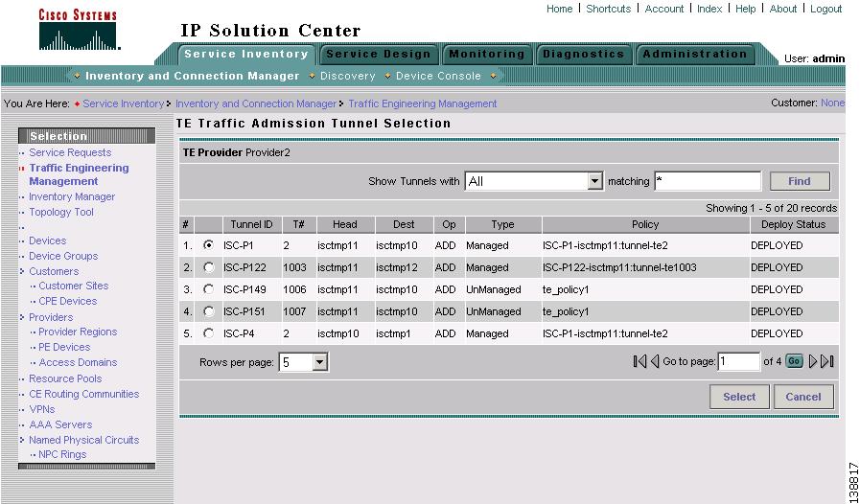Open the Shortcuts link

608,9
